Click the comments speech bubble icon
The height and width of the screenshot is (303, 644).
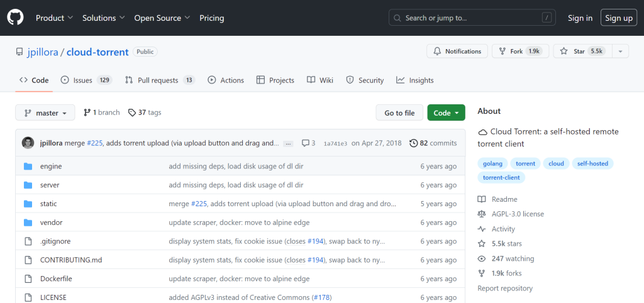(x=305, y=143)
